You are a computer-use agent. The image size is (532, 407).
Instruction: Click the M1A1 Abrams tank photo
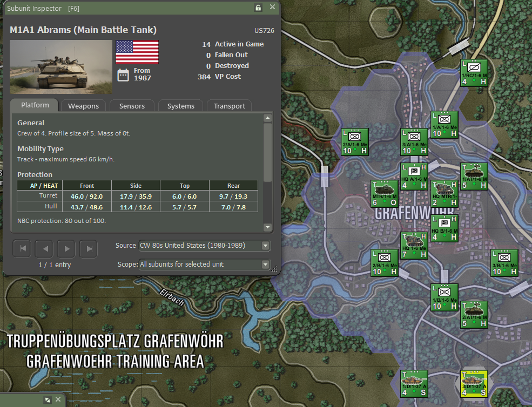(61, 67)
